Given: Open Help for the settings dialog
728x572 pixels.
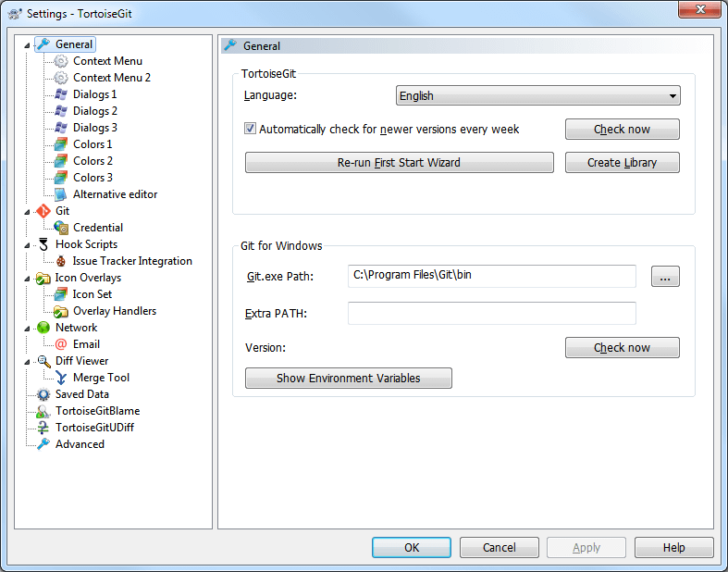Looking at the screenshot, I should pos(673,547).
